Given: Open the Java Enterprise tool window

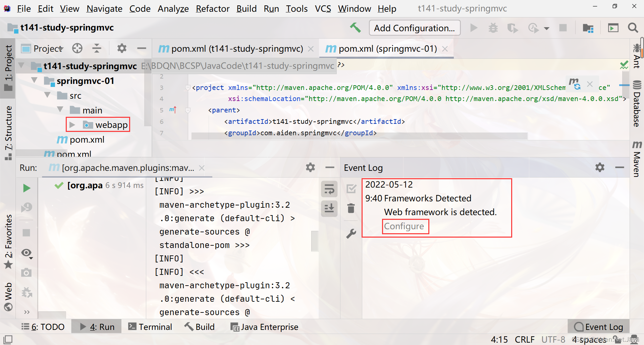Looking at the screenshot, I should (264, 327).
